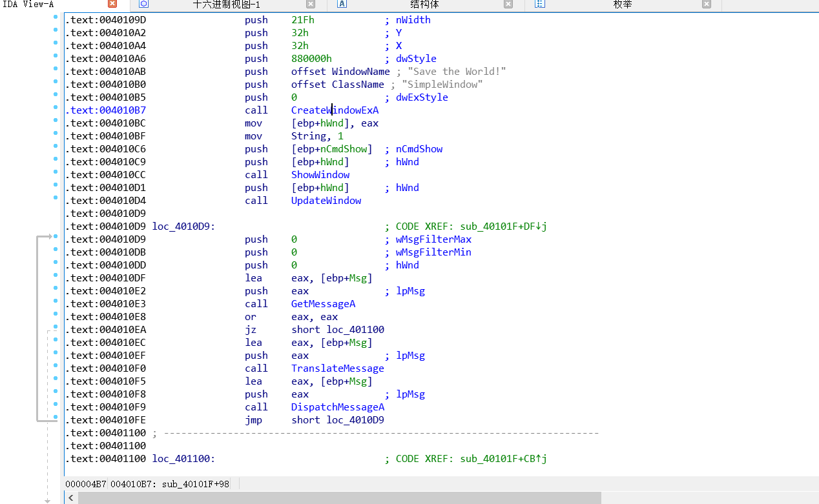819x504 pixels.
Task: Close the 十六进制视图-1 tab
Action: click(310, 4)
